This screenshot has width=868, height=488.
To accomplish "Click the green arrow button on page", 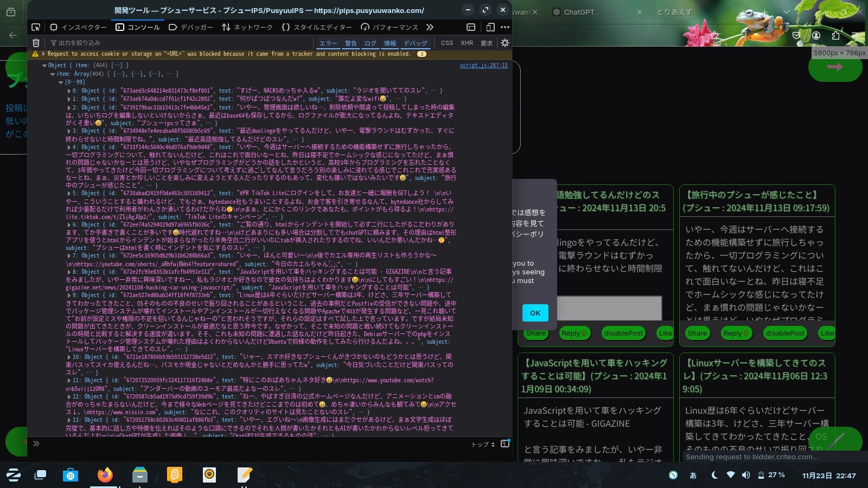I will 835,67.
